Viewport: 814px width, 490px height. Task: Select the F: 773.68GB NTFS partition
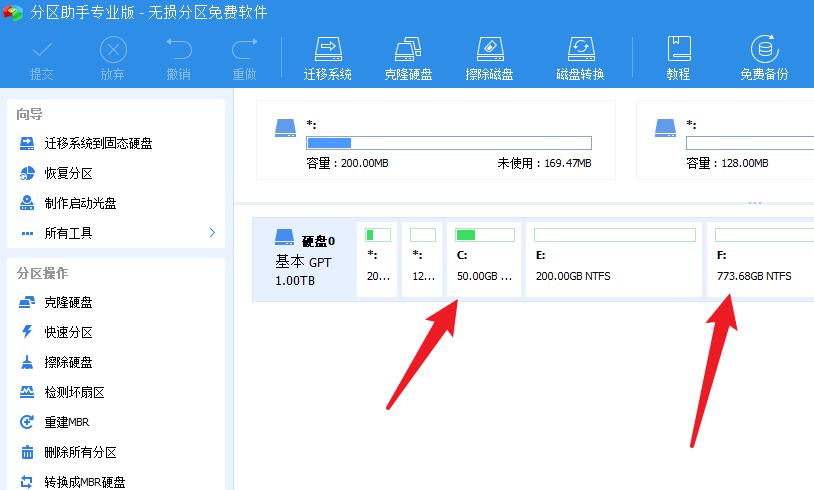[x=761, y=260]
